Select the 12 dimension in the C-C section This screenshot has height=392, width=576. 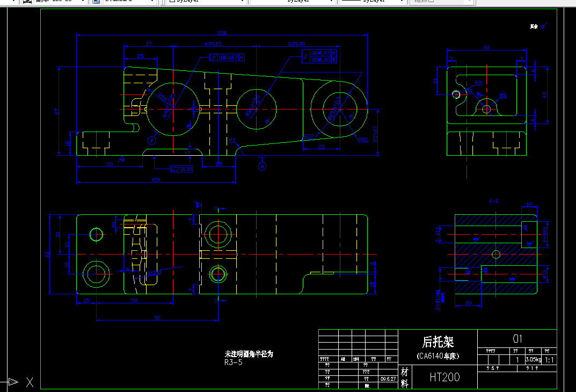click(x=529, y=205)
